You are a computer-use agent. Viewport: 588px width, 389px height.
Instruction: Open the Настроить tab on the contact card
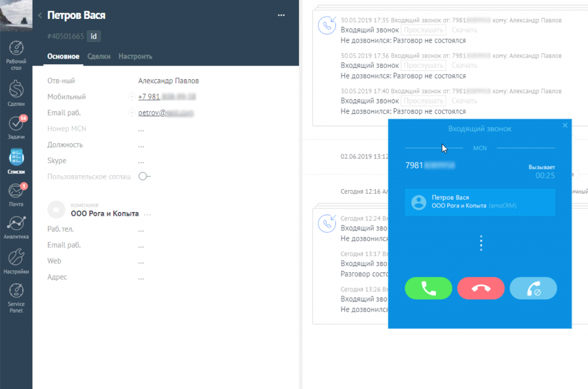(x=135, y=56)
